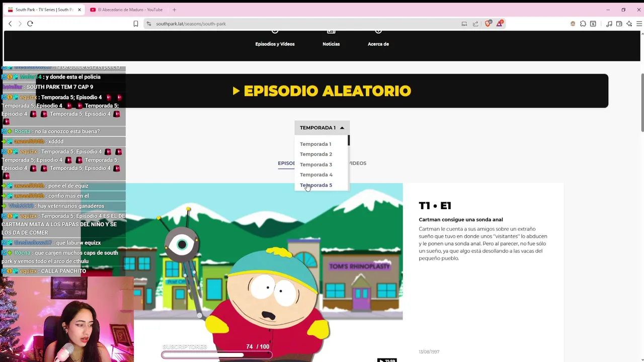Open the browser hamburger menu
The height and width of the screenshot is (362, 644).
(x=639, y=24)
